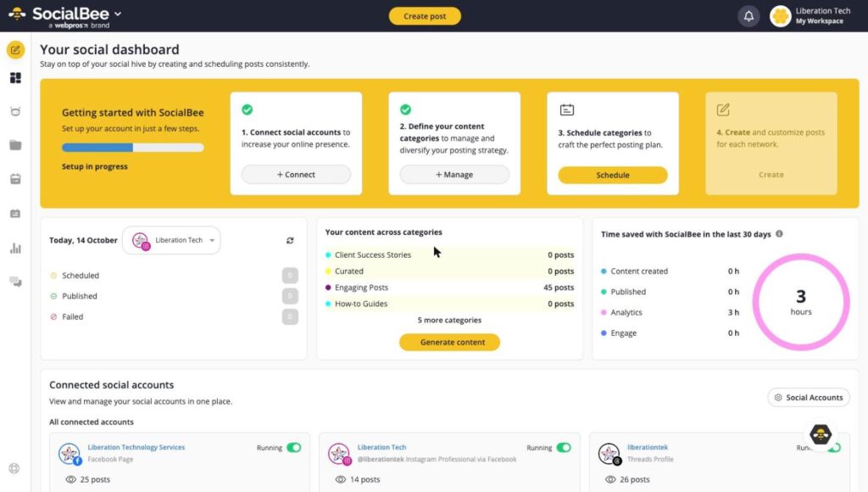The height and width of the screenshot is (492, 868).
Task: Select the How-to Guides category row
Action: coord(449,304)
